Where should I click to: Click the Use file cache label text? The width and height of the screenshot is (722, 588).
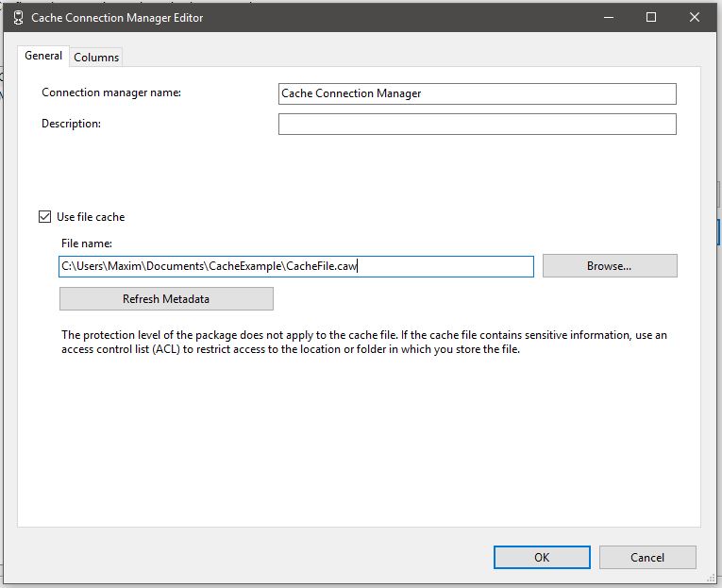(91, 217)
